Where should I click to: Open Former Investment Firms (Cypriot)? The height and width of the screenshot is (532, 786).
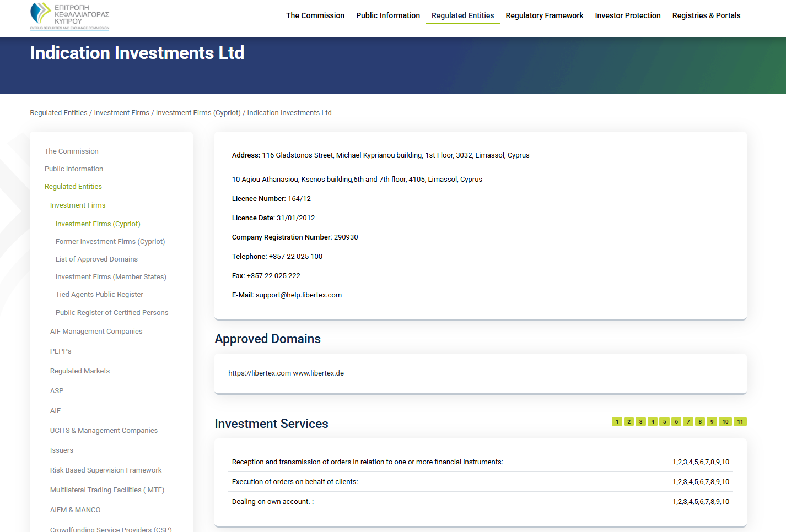point(110,242)
